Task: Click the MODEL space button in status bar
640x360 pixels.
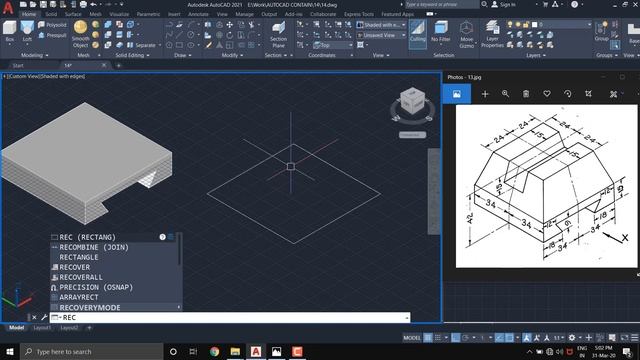Action: (411, 338)
